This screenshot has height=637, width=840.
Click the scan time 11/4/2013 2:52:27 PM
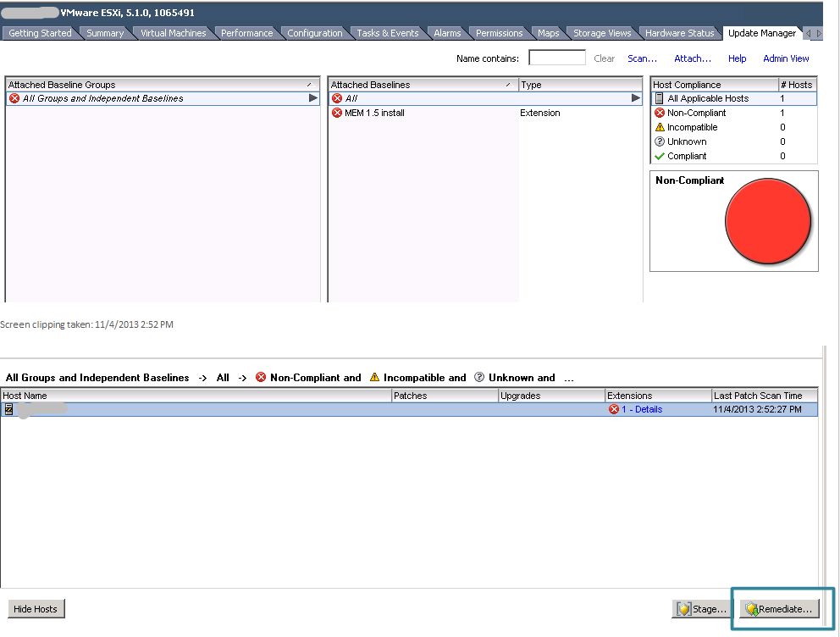[758, 409]
